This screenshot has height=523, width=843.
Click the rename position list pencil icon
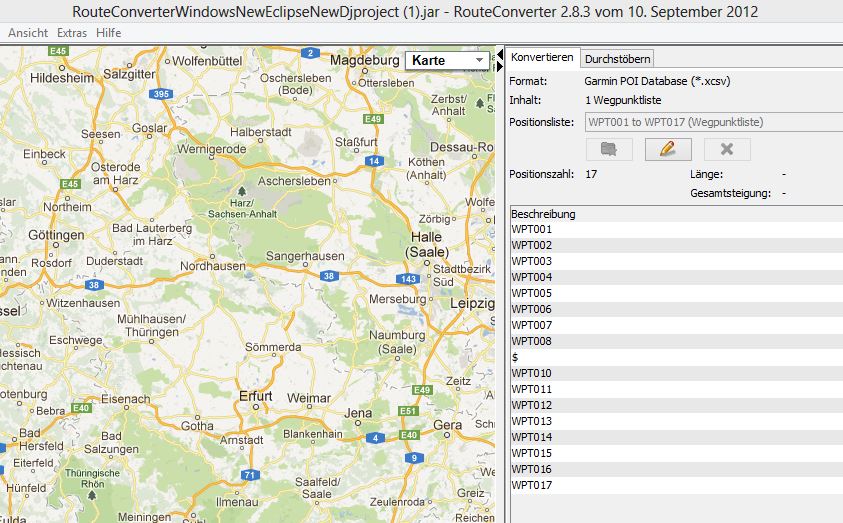point(668,149)
